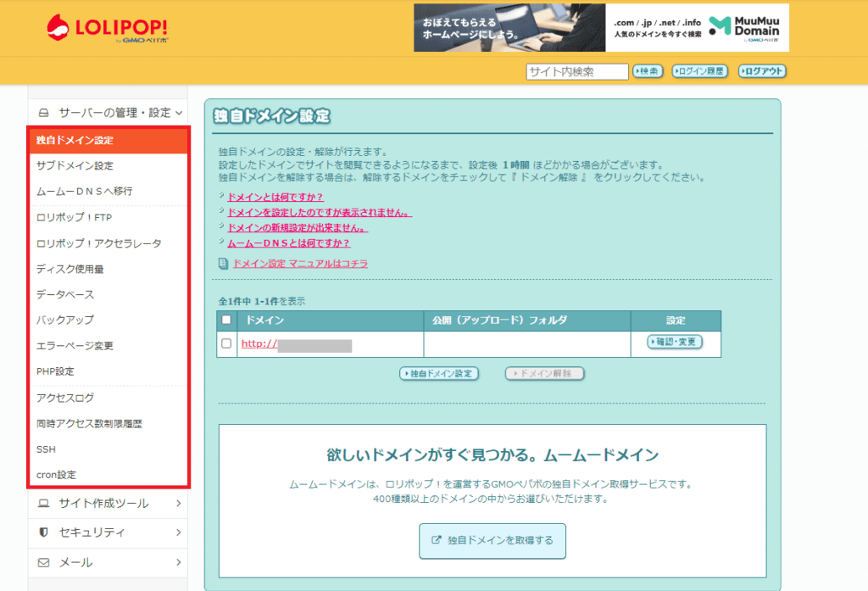The width and height of the screenshot is (868, 591).
Task: Collapse the サーバーの管理・設定 menu chevron
Action: pos(179,113)
